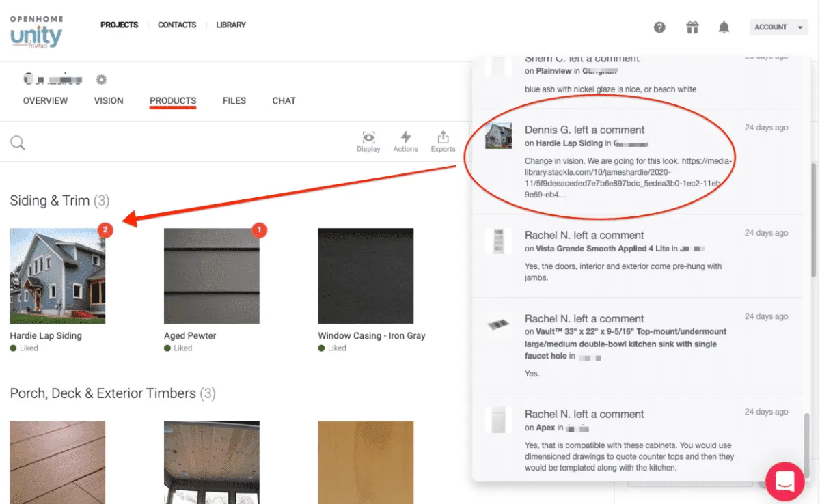Open badge 2 on Hardie Lap Siding
Image resolution: width=820 pixels, height=504 pixels.
[x=105, y=230]
